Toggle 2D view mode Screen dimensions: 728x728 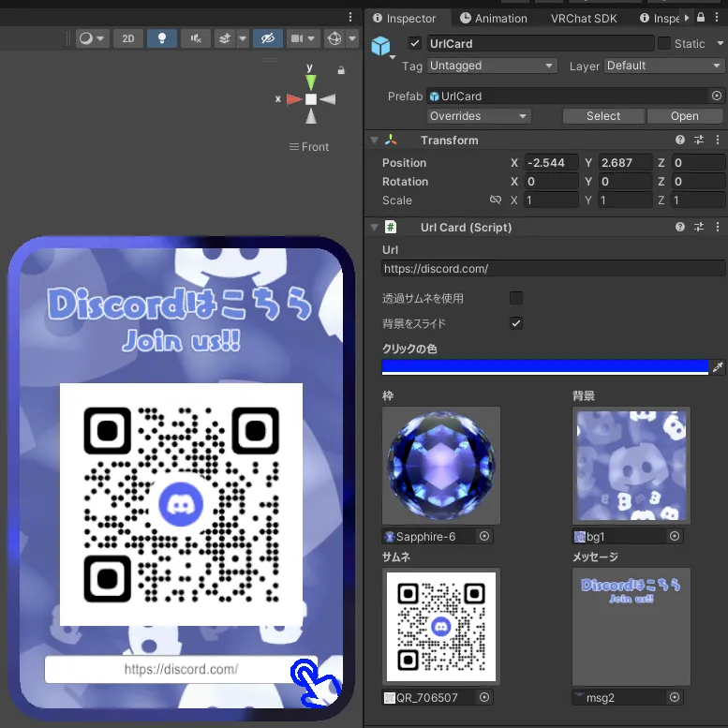point(128,38)
